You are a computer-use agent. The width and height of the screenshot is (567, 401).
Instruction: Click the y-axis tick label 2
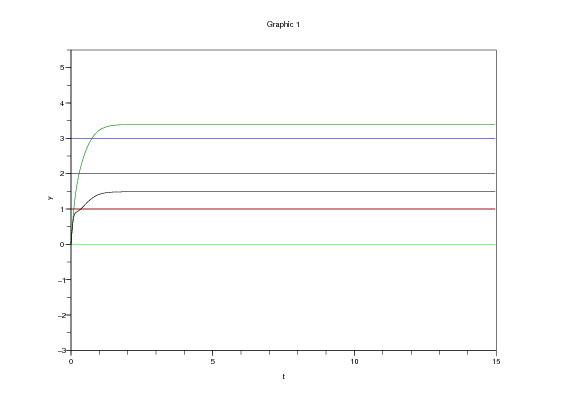(x=62, y=174)
